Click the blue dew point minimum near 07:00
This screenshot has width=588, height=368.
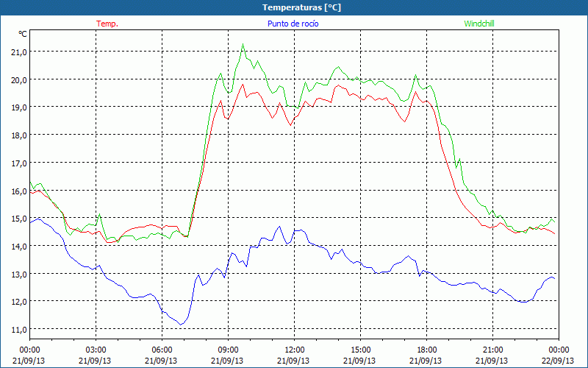point(181,325)
